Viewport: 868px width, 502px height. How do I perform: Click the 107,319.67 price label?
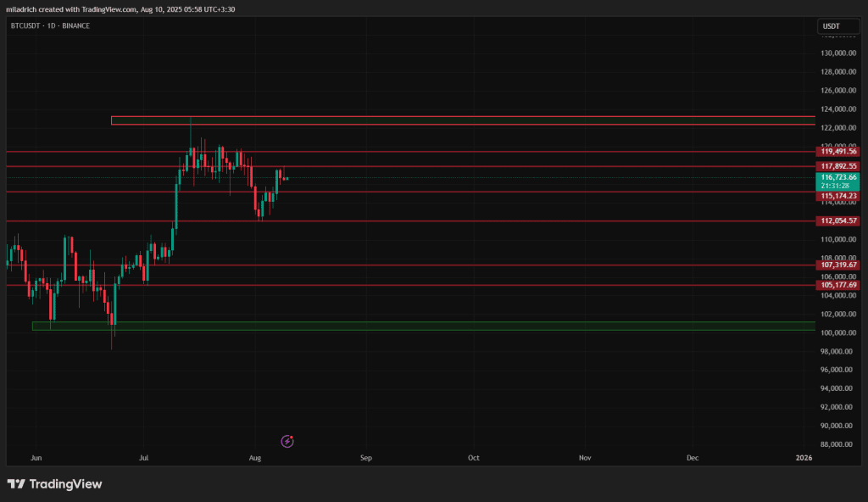point(839,265)
